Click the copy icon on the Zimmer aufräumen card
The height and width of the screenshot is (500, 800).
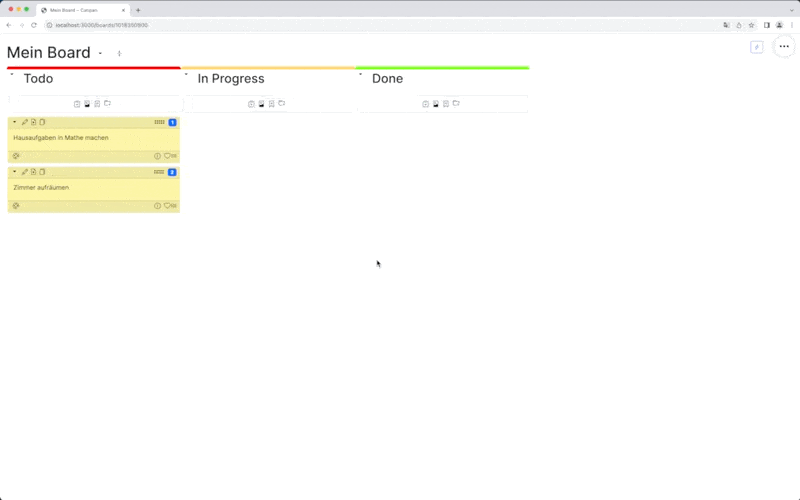(42, 172)
